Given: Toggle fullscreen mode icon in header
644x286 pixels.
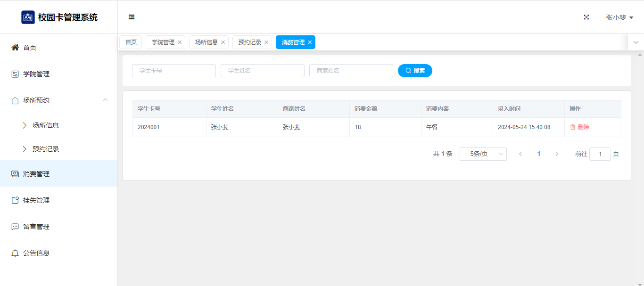Looking at the screenshot, I should tap(586, 17).
